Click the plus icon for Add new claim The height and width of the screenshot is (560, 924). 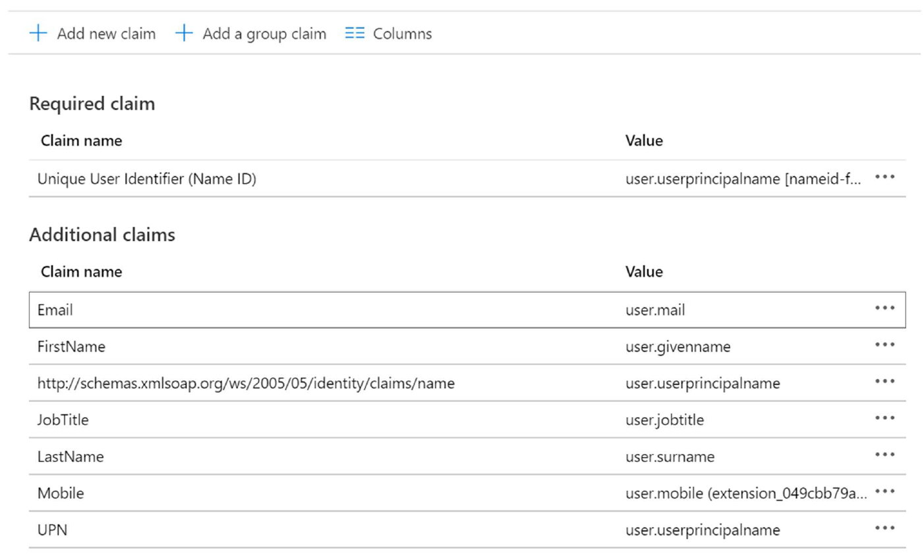(x=38, y=33)
